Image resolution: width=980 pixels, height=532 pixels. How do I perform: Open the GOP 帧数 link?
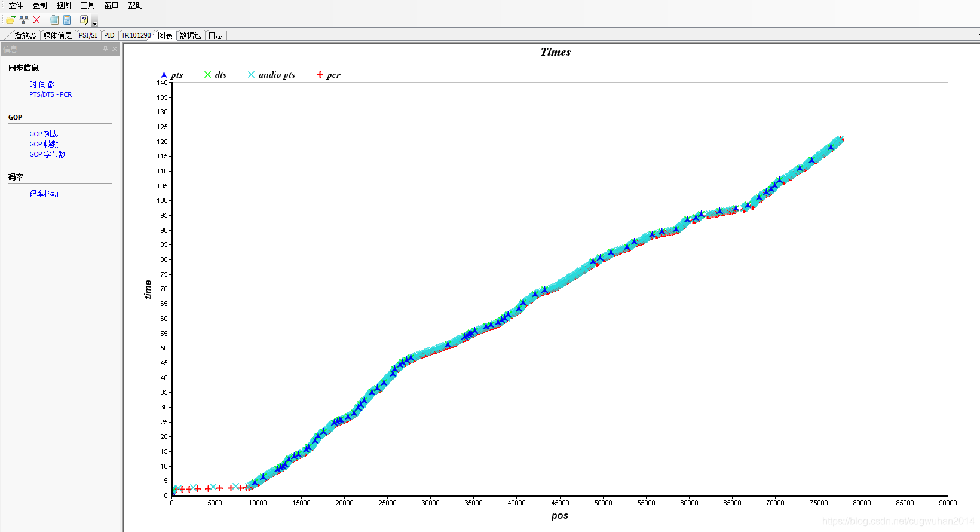pos(44,144)
